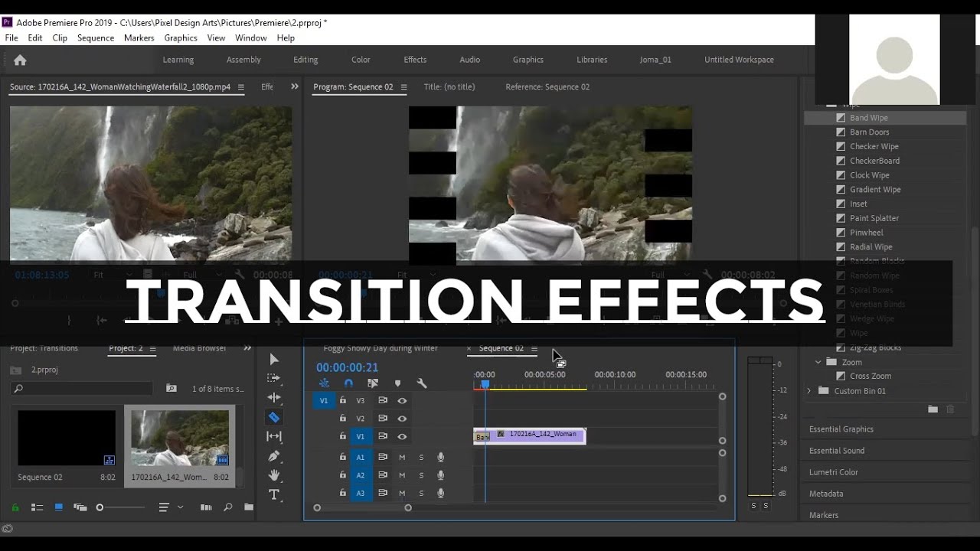
Task: Switch to the Effects workspace
Action: point(415,60)
